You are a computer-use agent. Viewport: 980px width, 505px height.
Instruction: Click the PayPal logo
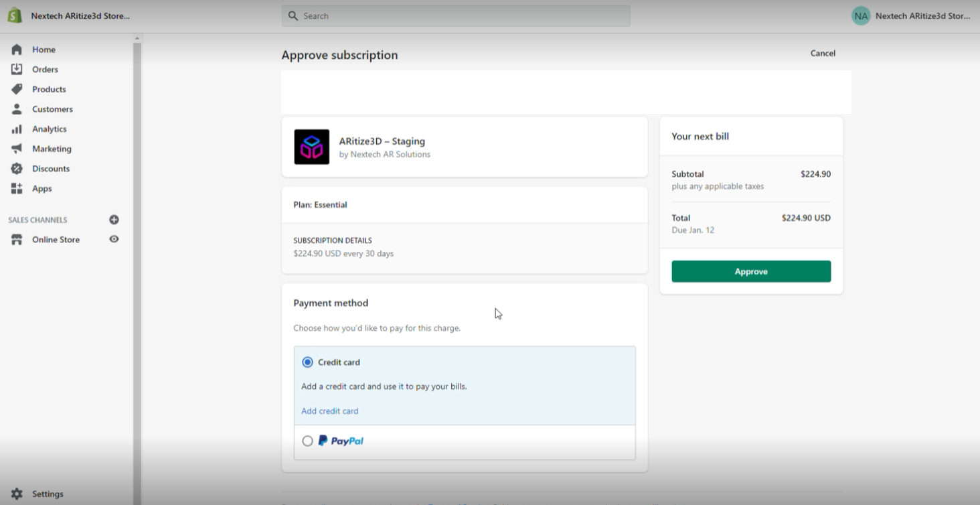click(341, 441)
